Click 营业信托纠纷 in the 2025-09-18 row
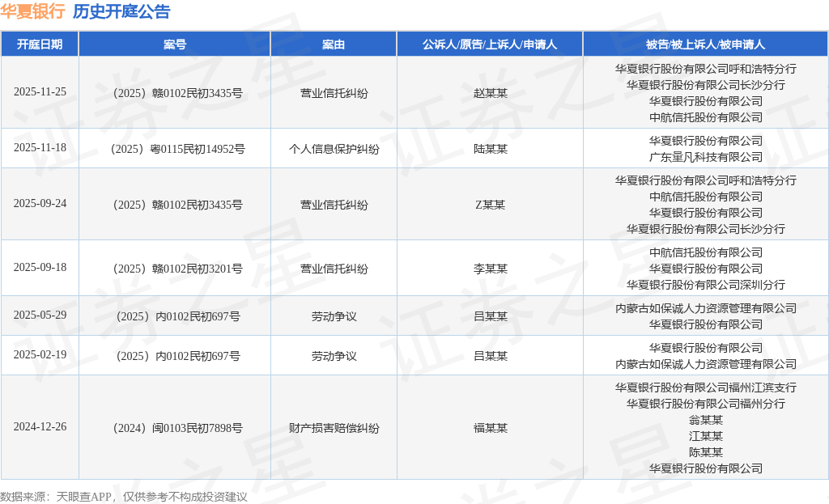Screen dimensions: 829x504 (x=334, y=269)
